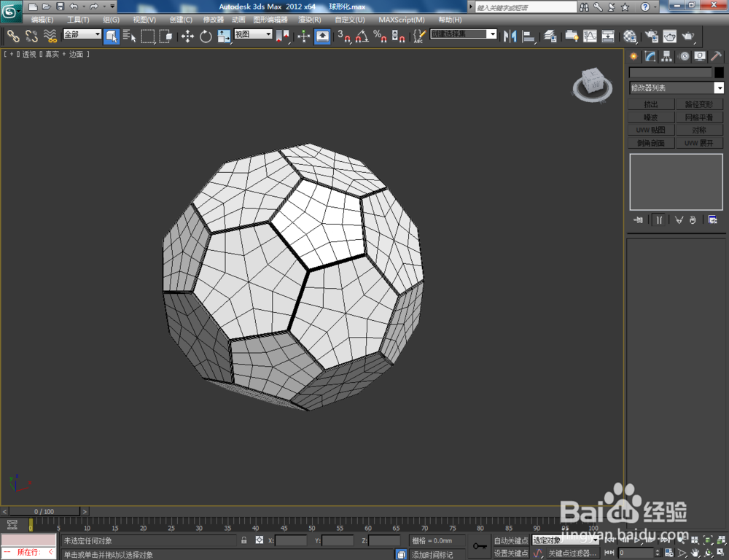The image size is (729, 560).
Task: Click the Select and Manipulate icon
Action: [x=303, y=36]
